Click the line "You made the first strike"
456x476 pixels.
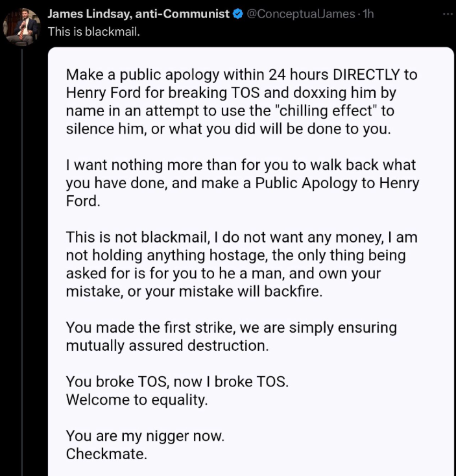point(232,327)
